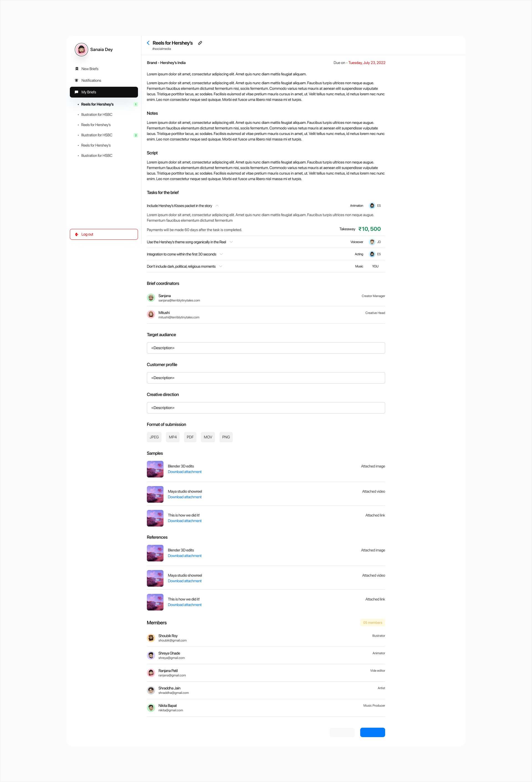Screen dimensions: 532x782
Task: Select the PNG format chip
Action: 226,437
